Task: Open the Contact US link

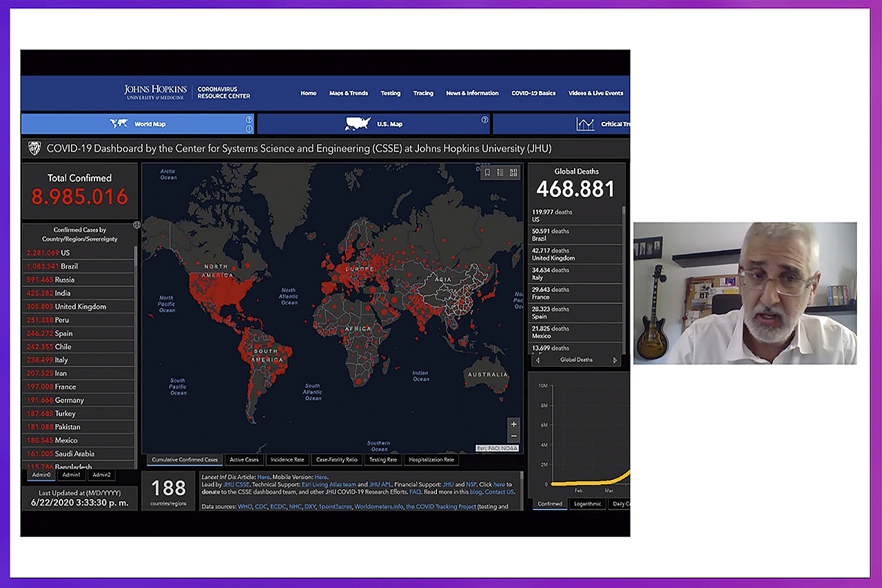Action: click(500, 492)
